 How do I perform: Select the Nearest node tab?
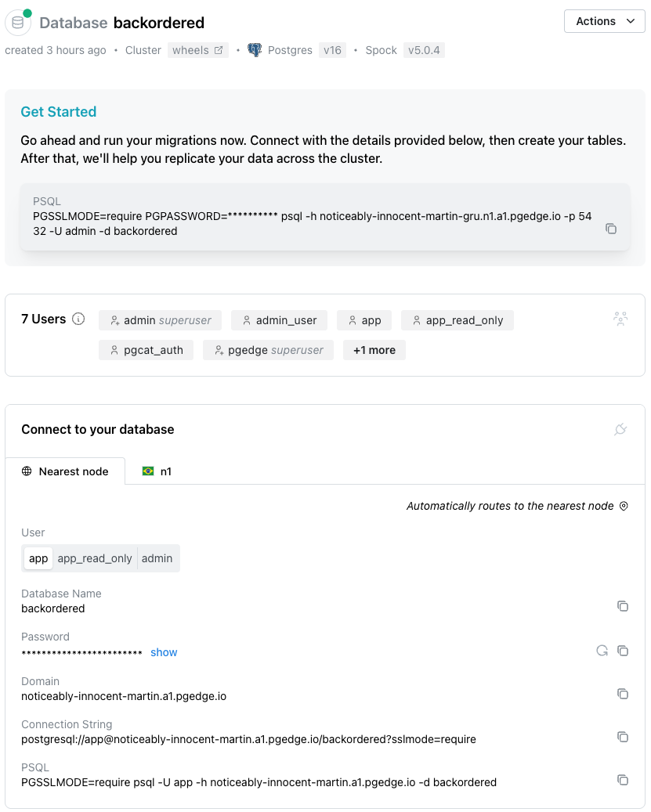pyautogui.click(x=66, y=471)
